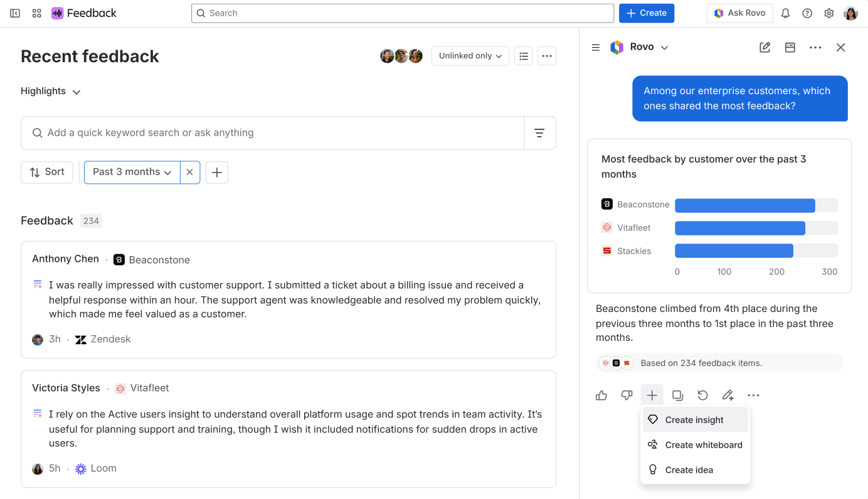Expand the Highlights section
Viewport: 868px width, 499px height.
tap(51, 92)
